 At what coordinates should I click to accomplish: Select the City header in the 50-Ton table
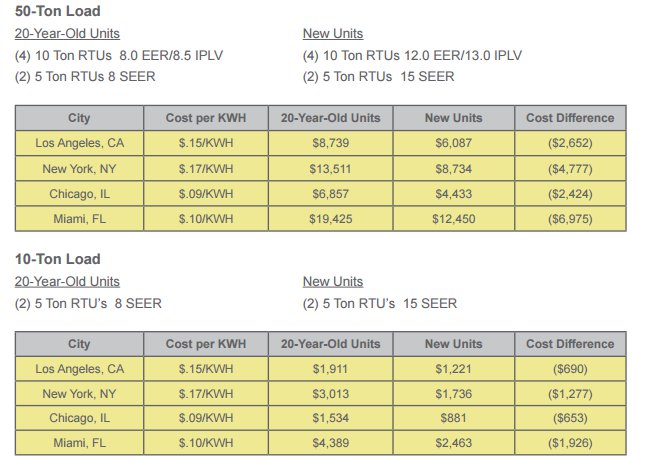pyautogui.click(x=79, y=119)
